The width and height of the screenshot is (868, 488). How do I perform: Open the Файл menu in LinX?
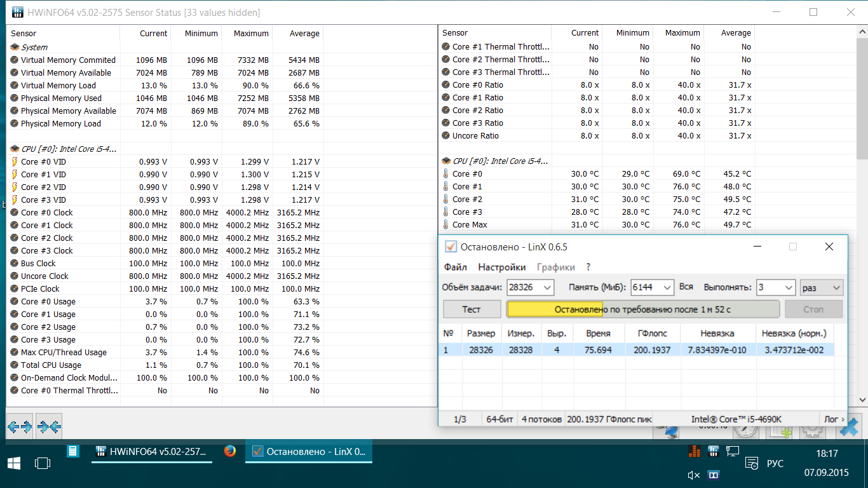[x=456, y=268]
